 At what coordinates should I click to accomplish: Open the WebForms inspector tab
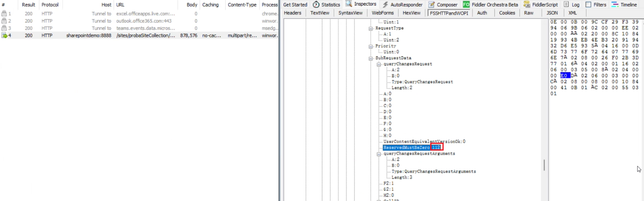[382, 13]
